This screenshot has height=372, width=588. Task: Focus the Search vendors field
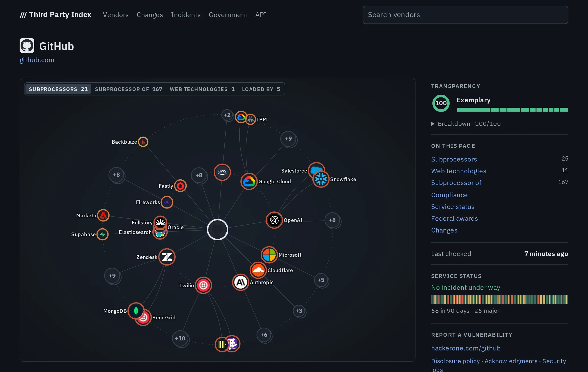pos(465,15)
